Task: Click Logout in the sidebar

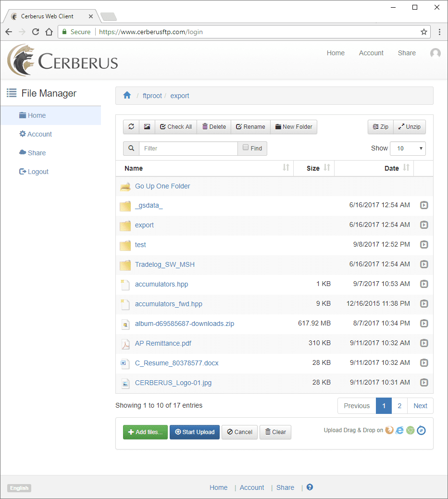Action: click(x=34, y=172)
